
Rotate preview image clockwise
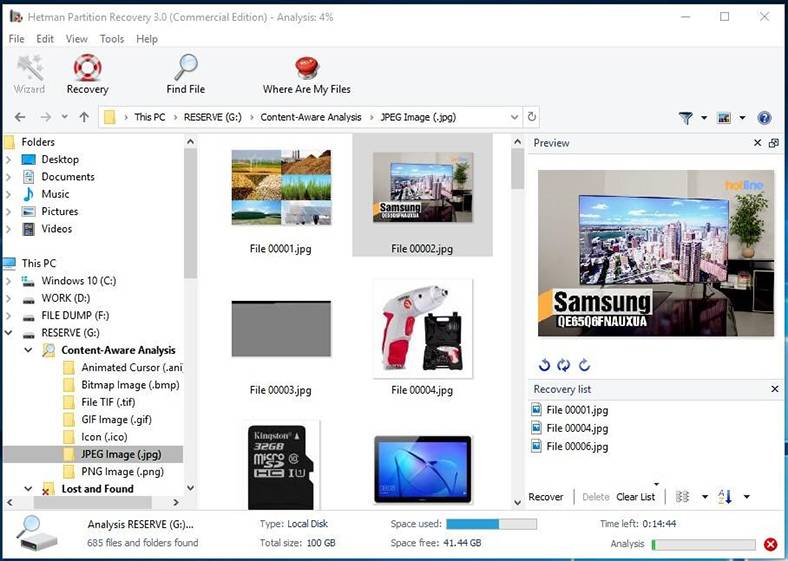click(x=584, y=365)
